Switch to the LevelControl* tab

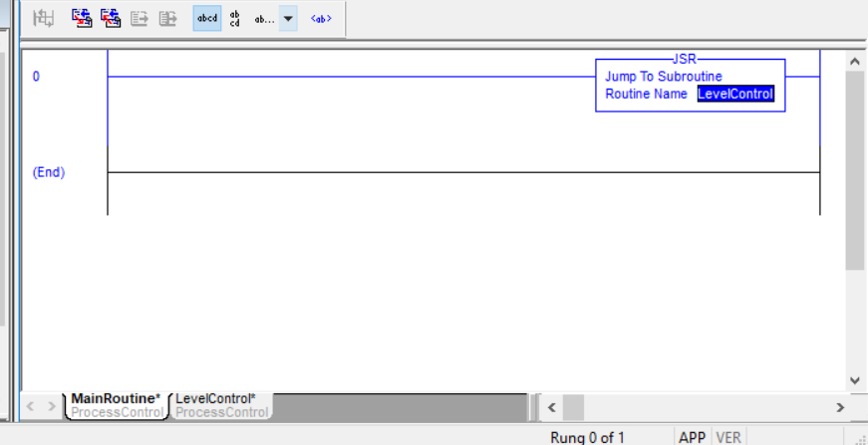pos(221,405)
